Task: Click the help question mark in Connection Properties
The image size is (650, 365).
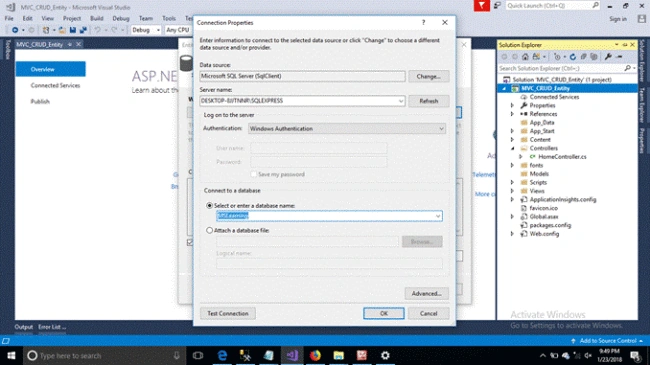Action: (x=423, y=22)
